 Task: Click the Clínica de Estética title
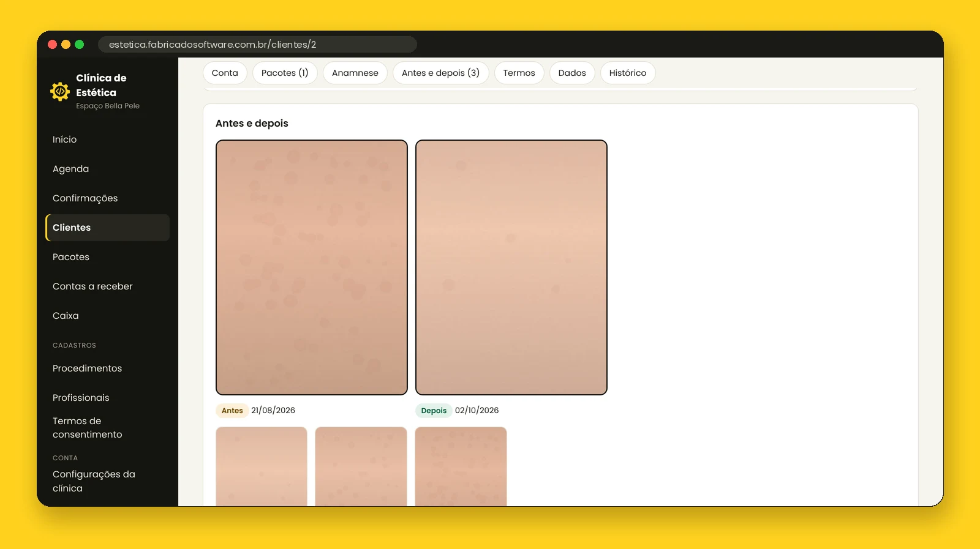[101, 85]
